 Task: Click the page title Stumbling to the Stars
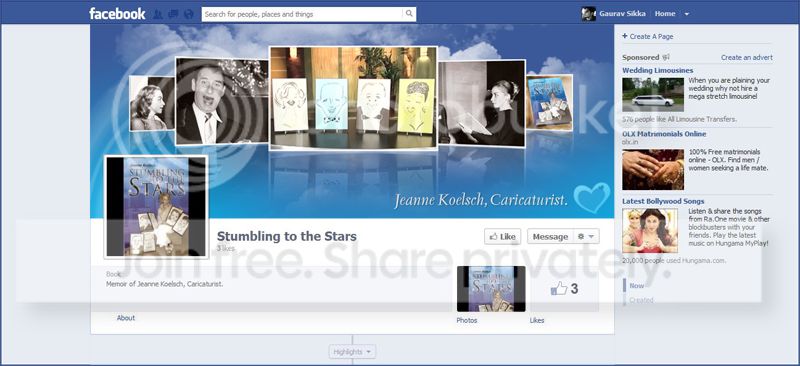pos(287,236)
